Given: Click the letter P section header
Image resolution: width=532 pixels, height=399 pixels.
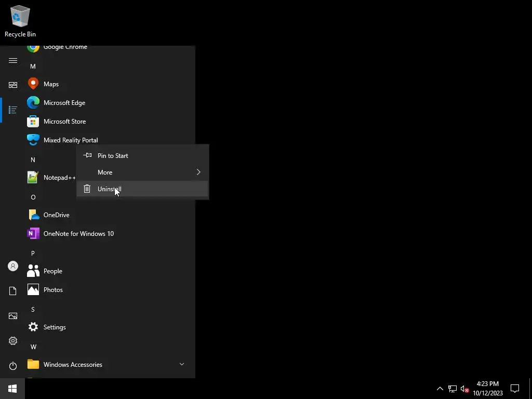Looking at the screenshot, I should pos(33,253).
